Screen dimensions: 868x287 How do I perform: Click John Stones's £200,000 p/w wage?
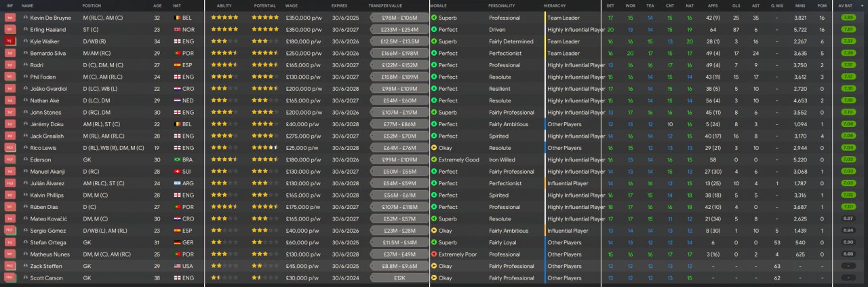coord(304,112)
